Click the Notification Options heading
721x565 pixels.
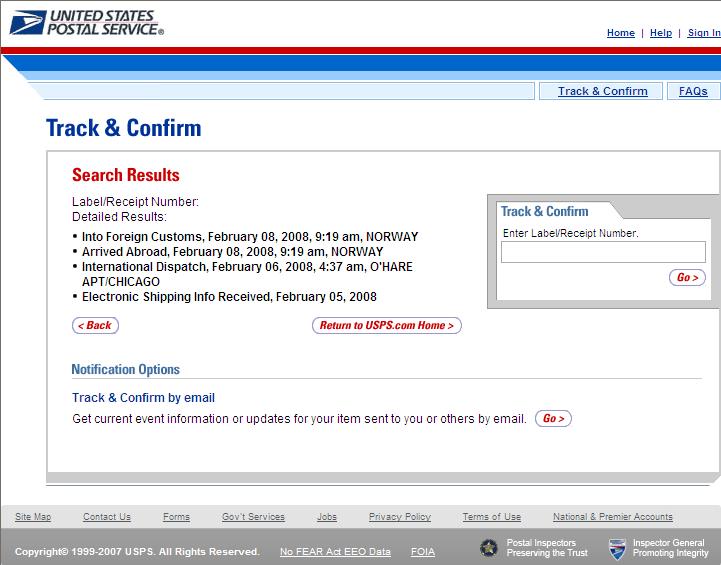click(126, 370)
